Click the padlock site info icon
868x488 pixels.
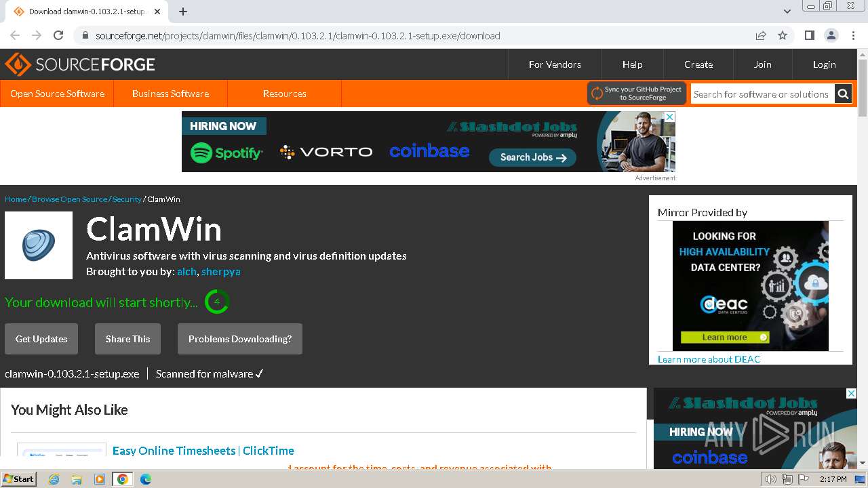pyautogui.click(x=85, y=36)
